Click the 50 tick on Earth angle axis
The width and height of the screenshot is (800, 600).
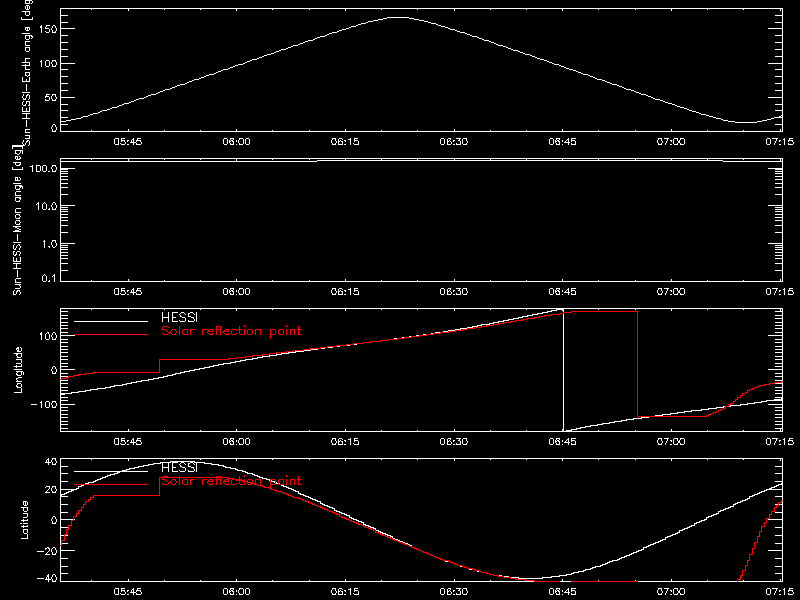tap(51, 97)
